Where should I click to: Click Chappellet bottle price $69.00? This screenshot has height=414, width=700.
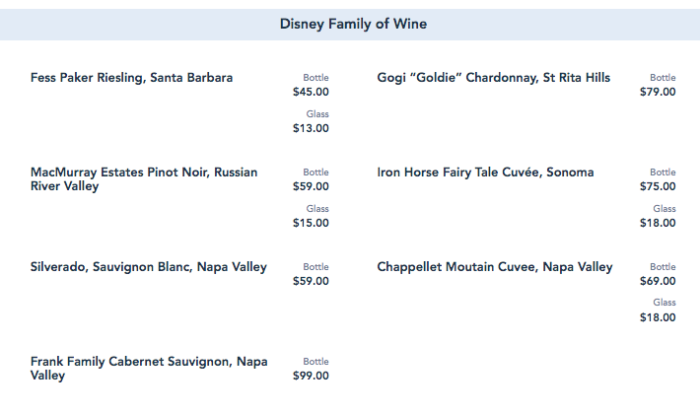[658, 281]
